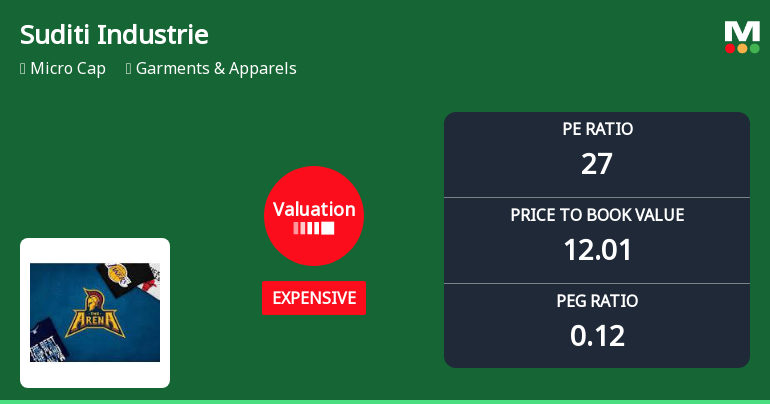
Task: Click the green dot under the M logo
Action: pos(754,48)
